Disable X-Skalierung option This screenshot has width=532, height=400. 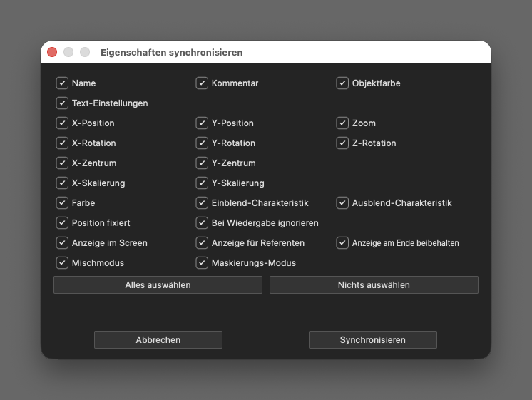[62, 183]
